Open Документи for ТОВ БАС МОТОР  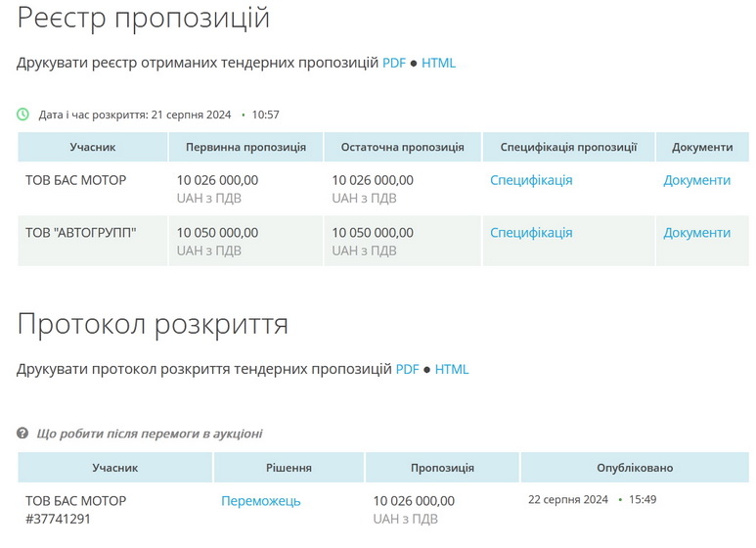tap(696, 180)
